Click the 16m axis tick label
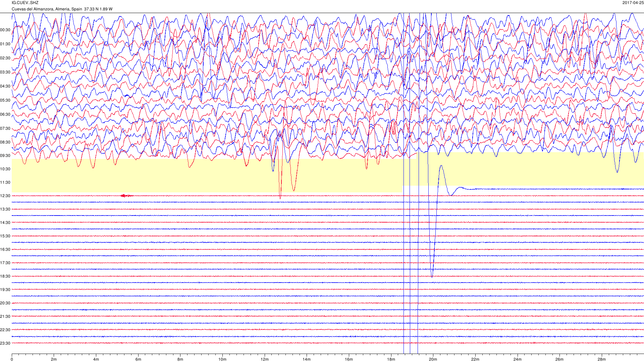This screenshot has height=362, width=644. click(349, 360)
